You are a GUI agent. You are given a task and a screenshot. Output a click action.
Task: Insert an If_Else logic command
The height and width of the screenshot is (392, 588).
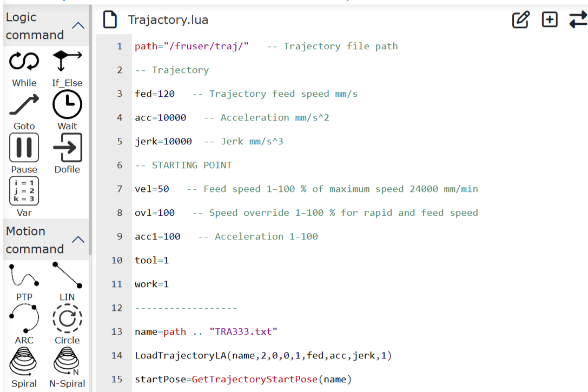coord(67,63)
